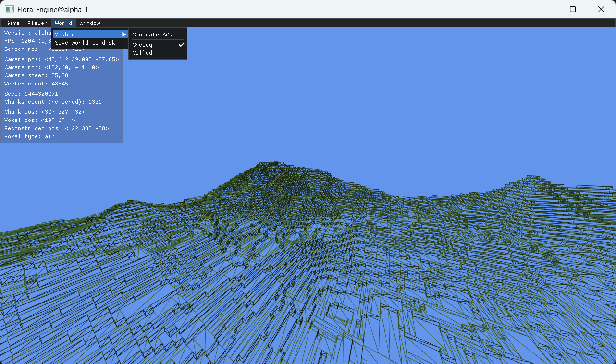616x364 pixels.
Task: Click the Camera pos line in the overlay
Action: tap(61, 59)
